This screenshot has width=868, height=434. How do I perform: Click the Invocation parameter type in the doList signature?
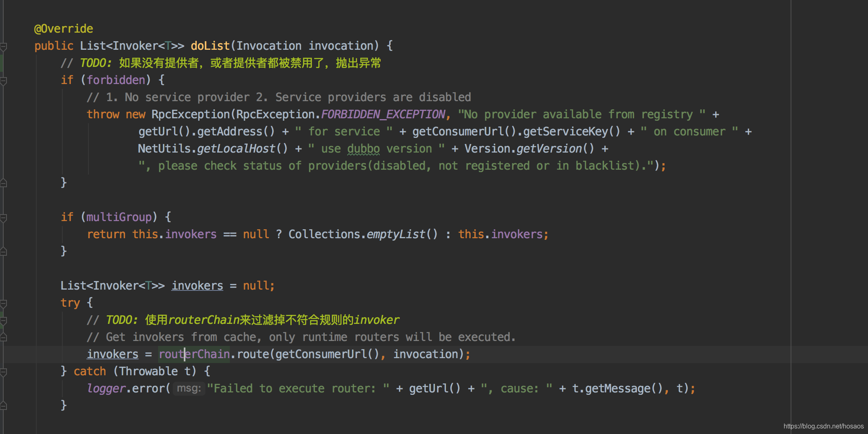pyautogui.click(x=269, y=46)
